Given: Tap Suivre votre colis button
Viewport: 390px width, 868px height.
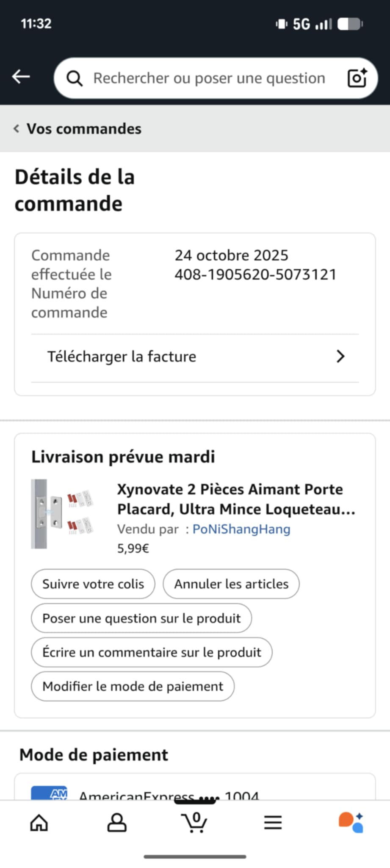Looking at the screenshot, I should (93, 584).
